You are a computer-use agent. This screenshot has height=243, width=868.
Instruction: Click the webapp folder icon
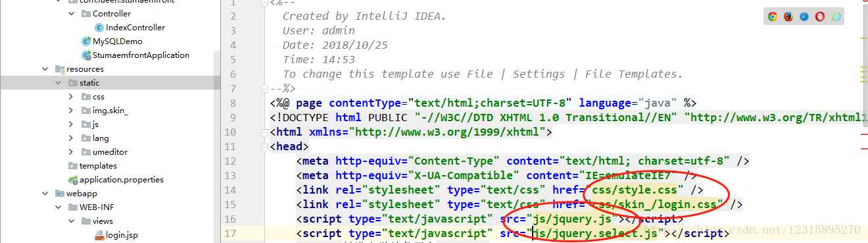point(60,194)
